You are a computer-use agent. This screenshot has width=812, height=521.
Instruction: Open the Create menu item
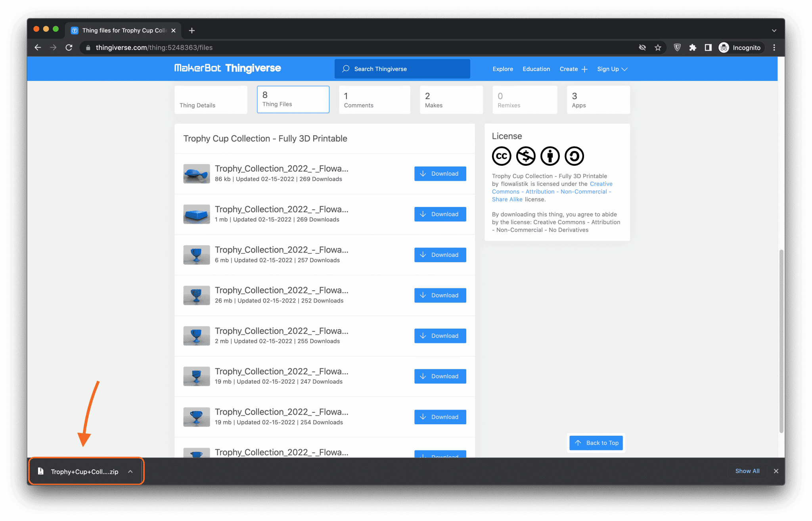(573, 69)
